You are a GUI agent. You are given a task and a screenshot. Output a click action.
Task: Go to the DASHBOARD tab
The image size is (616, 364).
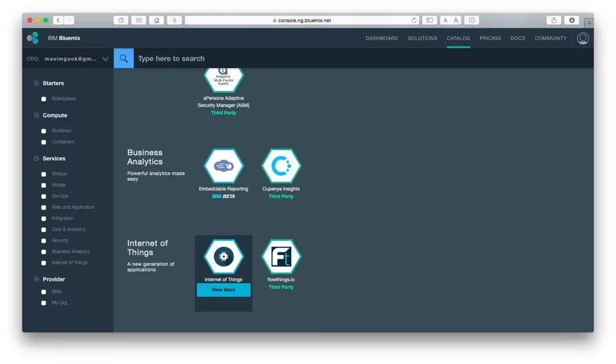[381, 38]
